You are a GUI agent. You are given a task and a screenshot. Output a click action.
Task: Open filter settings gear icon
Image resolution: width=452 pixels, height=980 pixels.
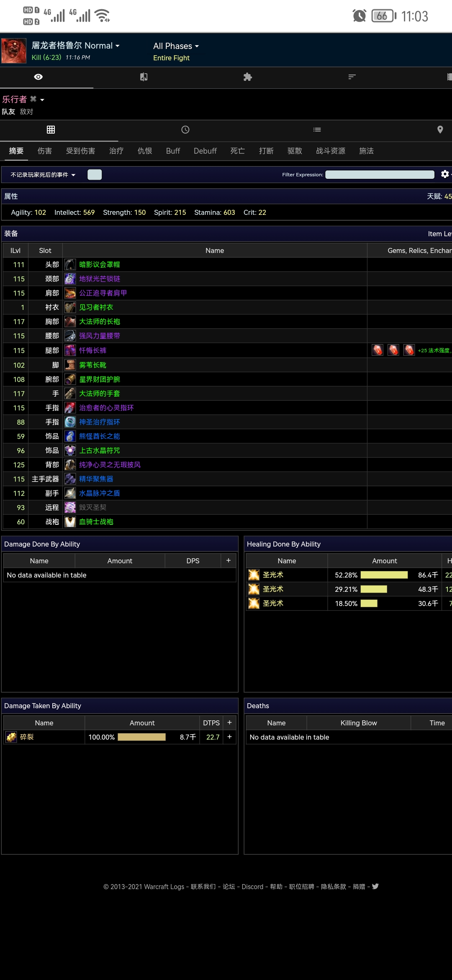click(x=445, y=174)
